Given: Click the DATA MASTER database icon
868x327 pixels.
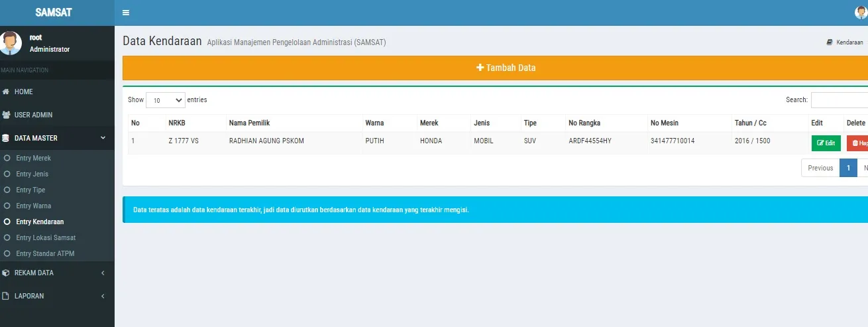Looking at the screenshot, I should [x=7, y=138].
